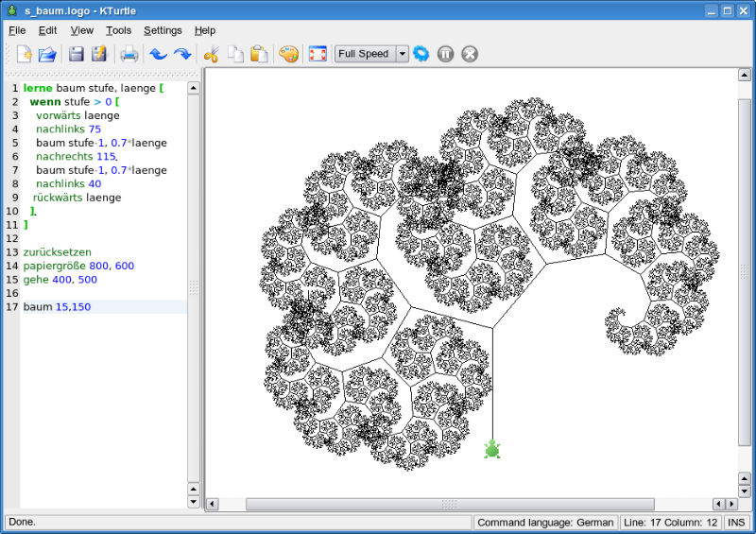Image resolution: width=756 pixels, height=534 pixels.
Task: Save the current script with floppy icon
Action: pos(77,54)
